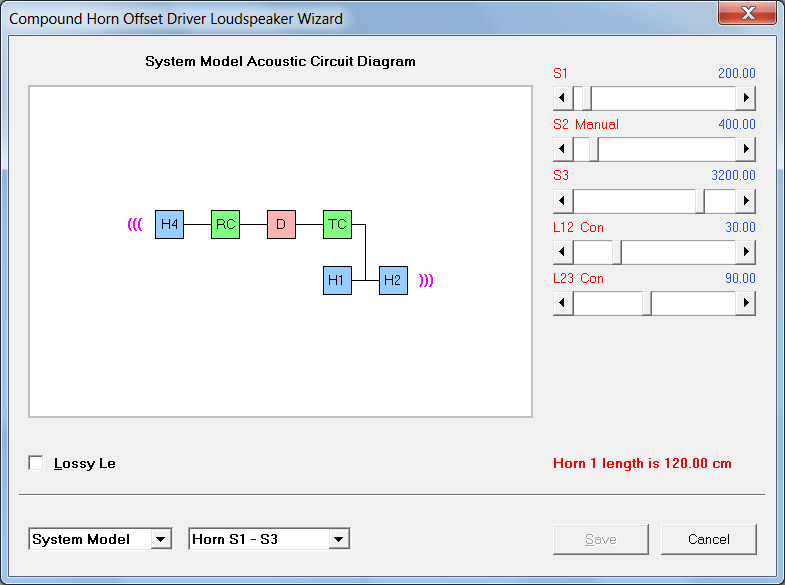Click the H4 horn block in diagram

click(x=169, y=224)
